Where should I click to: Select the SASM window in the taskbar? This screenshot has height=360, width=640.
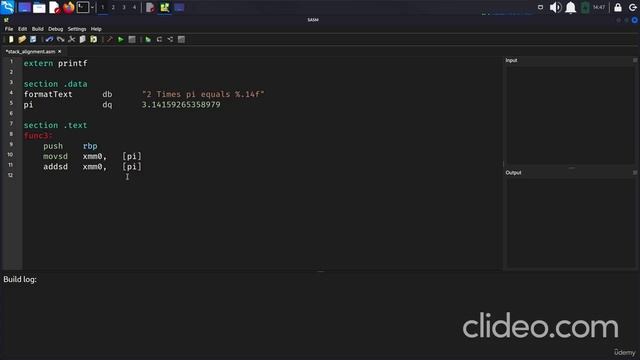click(x=164, y=7)
